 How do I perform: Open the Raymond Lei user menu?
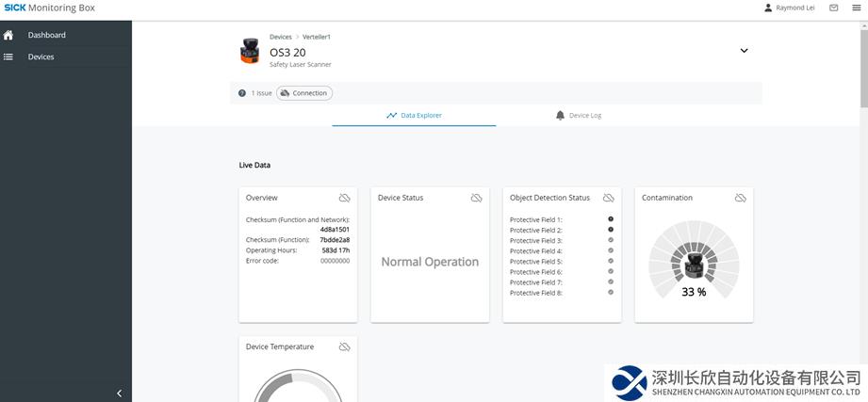click(x=790, y=8)
